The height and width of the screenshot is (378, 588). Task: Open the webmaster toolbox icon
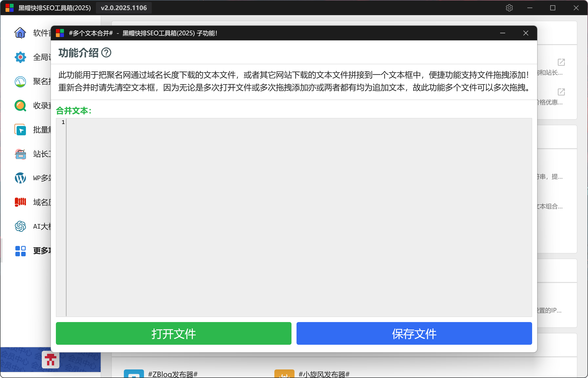[x=20, y=154]
